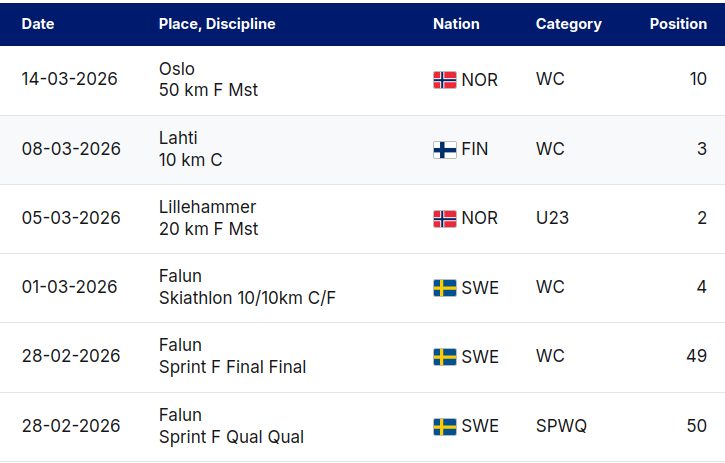
Task: Open the Falun Skiathlon 10/10km C/F result
Action: tap(247, 288)
